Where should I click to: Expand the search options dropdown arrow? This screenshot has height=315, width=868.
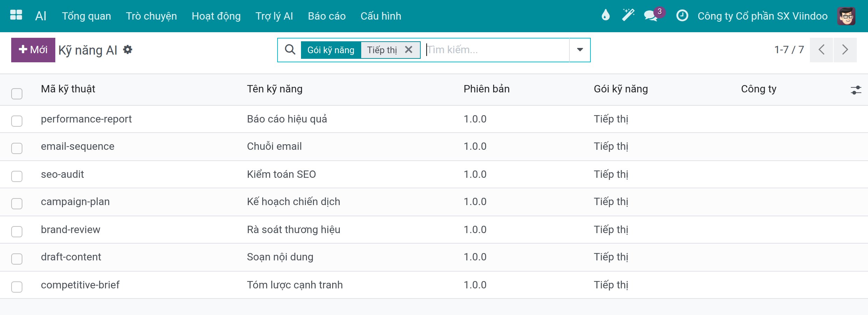point(580,50)
